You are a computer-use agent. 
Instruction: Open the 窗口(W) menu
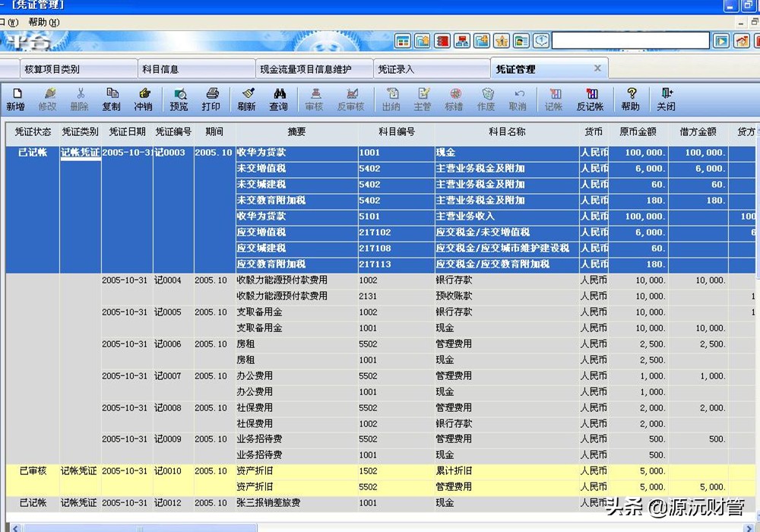9,22
